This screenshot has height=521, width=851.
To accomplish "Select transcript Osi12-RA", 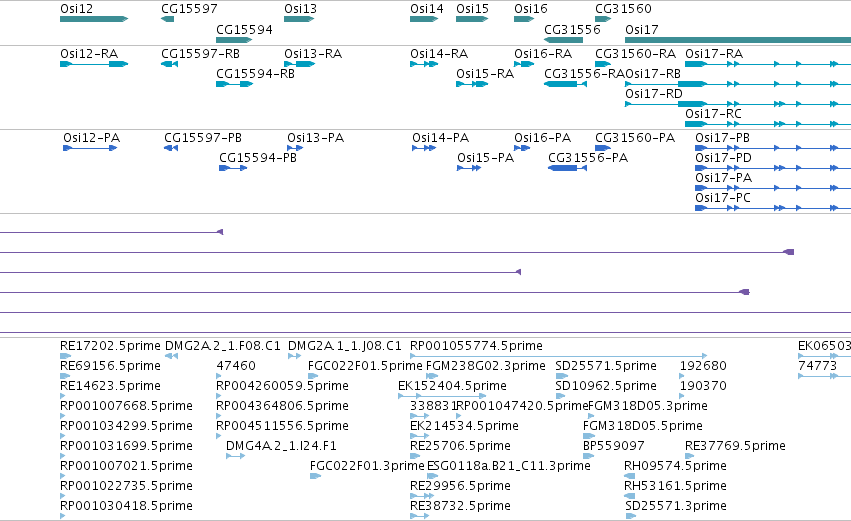I will click(x=89, y=54).
